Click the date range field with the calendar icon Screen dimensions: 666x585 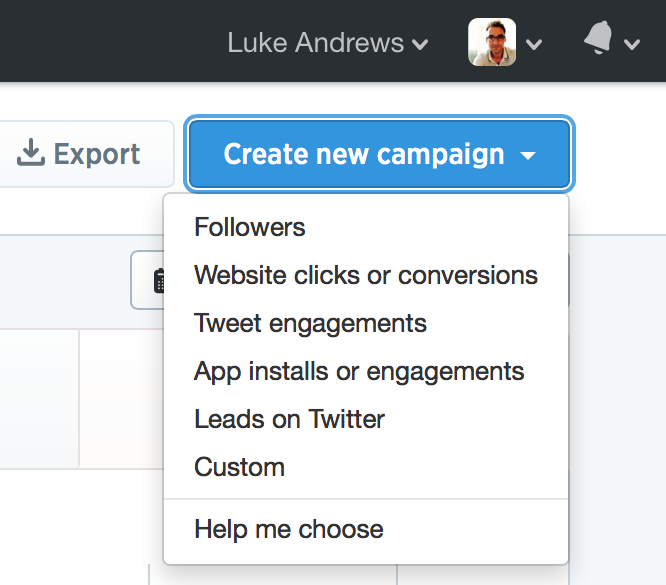coord(147,280)
